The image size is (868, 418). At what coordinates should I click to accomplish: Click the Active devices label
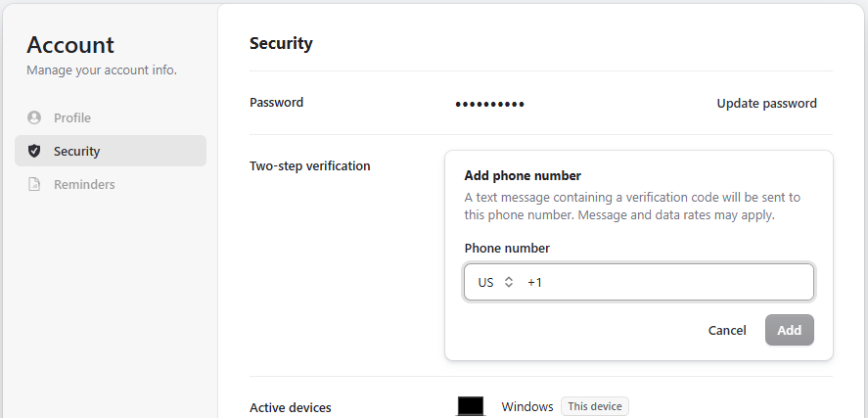pos(291,407)
